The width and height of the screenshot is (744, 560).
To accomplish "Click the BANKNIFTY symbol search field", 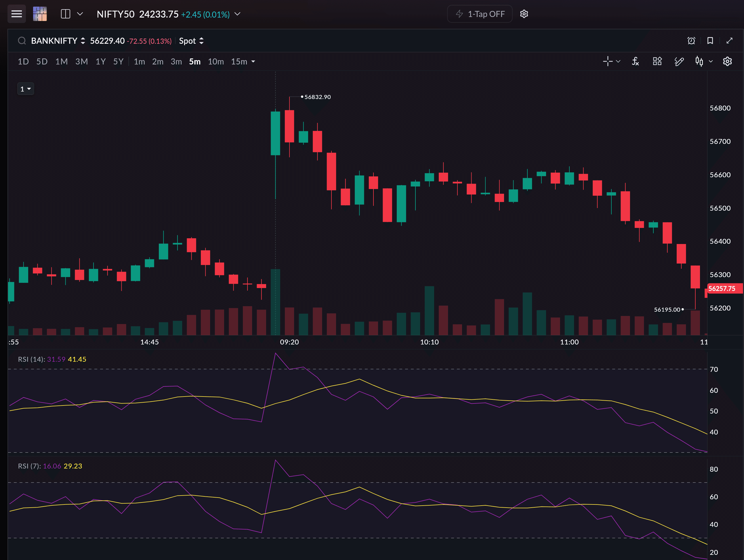I will 54,41.
